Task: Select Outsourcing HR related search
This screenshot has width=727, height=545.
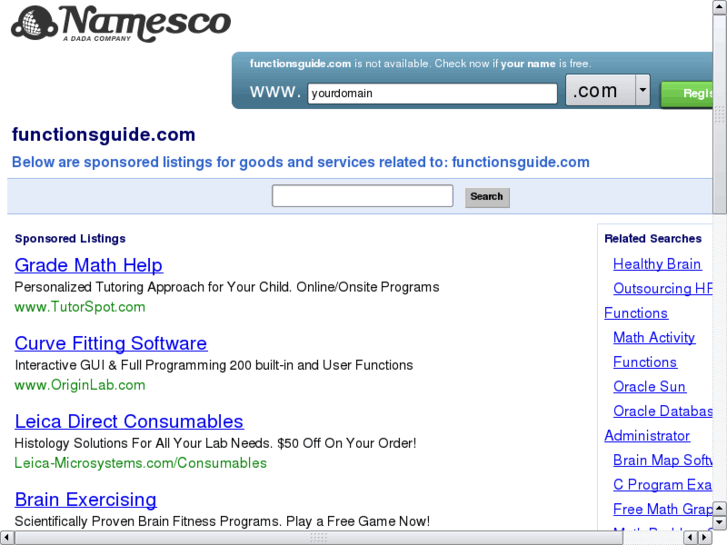Action: [x=663, y=289]
